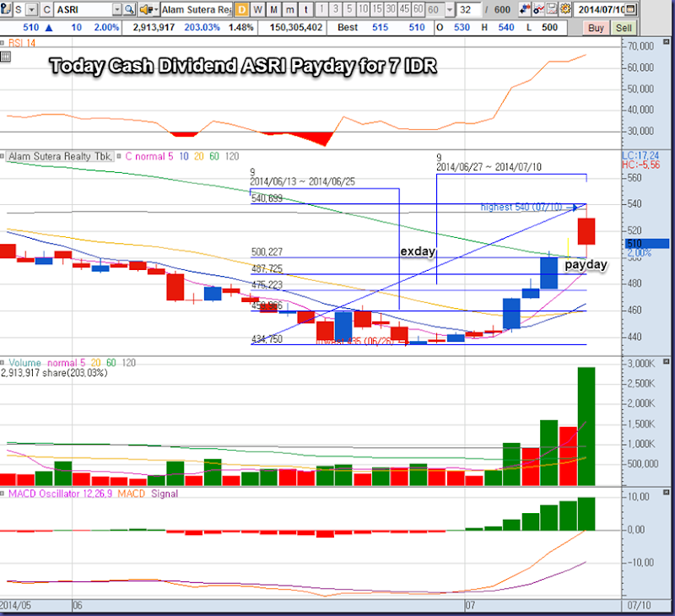This screenshot has height=616, width=675.
Task: Click the Signal legend label
Action: point(165,494)
